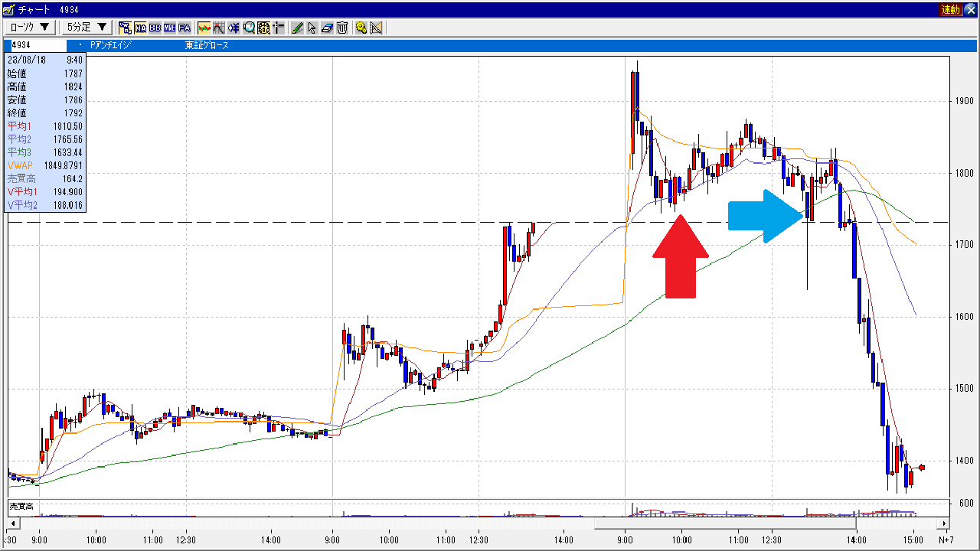Click the 安値 low price row

[x=45, y=99]
